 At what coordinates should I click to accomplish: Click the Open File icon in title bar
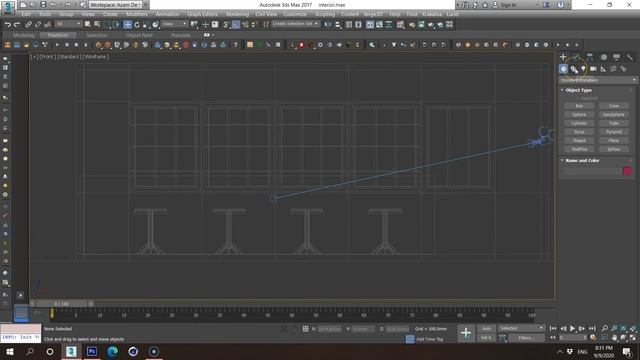point(33,5)
